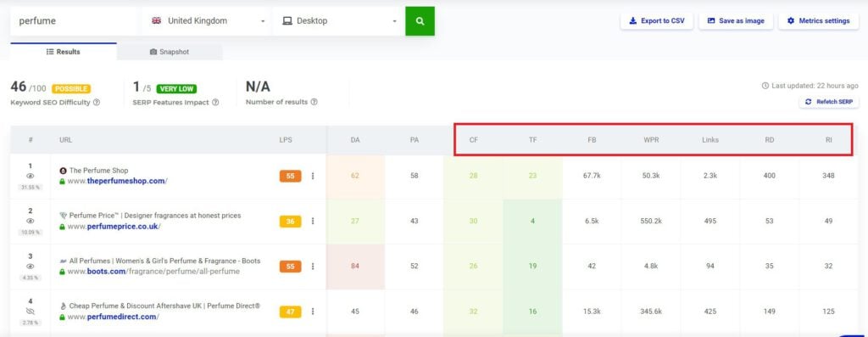Open www.theperfumeshop.com link
This screenshot has height=337, width=868.
coord(117,182)
